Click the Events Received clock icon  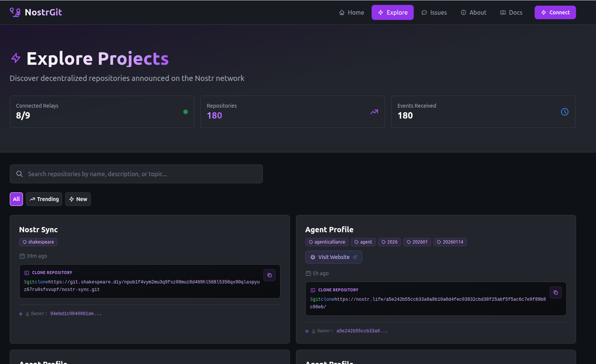(x=564, y=112)
